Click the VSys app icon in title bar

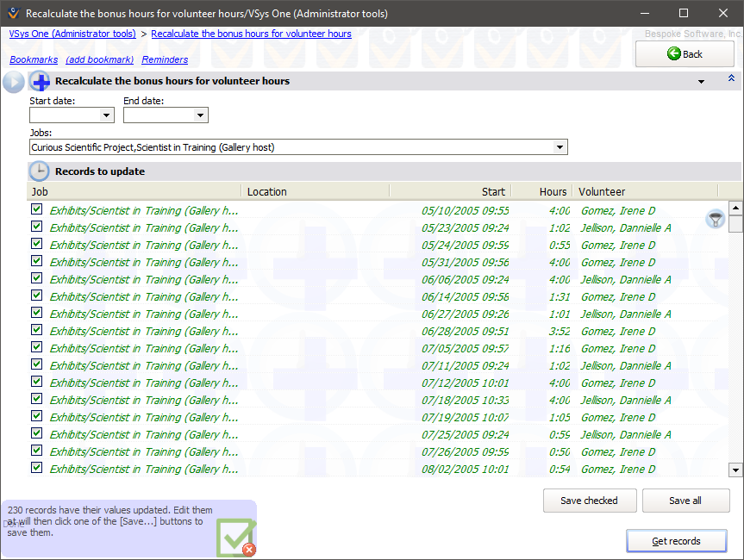click(12, 13)
